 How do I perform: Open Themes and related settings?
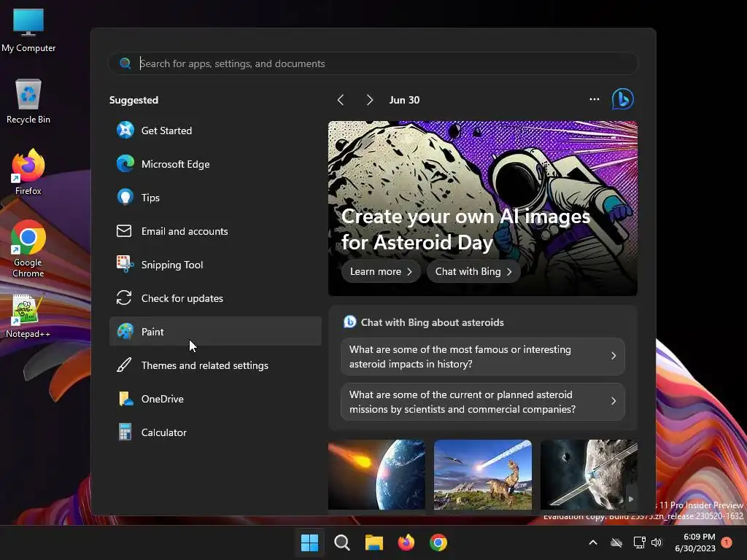click(215, 365)
